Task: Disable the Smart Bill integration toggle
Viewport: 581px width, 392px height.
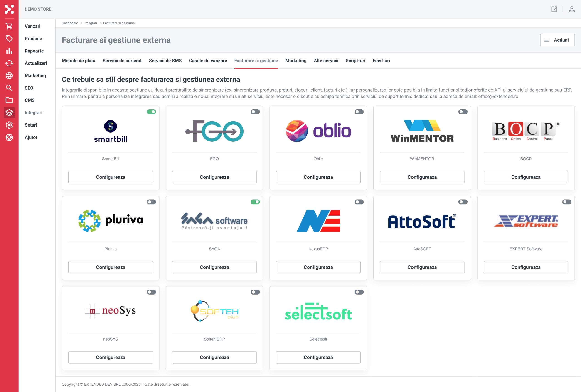Action: 151,112
